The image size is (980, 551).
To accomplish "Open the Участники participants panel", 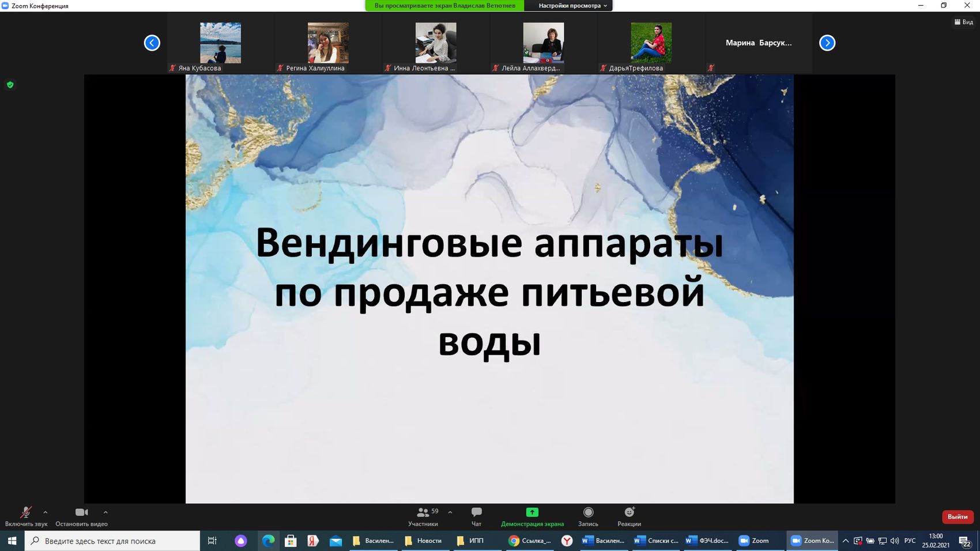I will point(423,516).
